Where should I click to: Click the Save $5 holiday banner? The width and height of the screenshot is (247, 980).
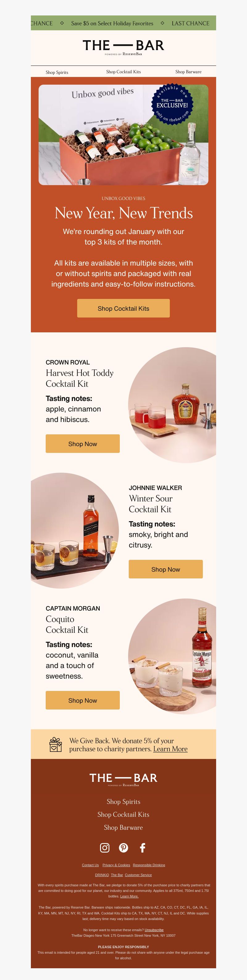(x=112, y=23)
